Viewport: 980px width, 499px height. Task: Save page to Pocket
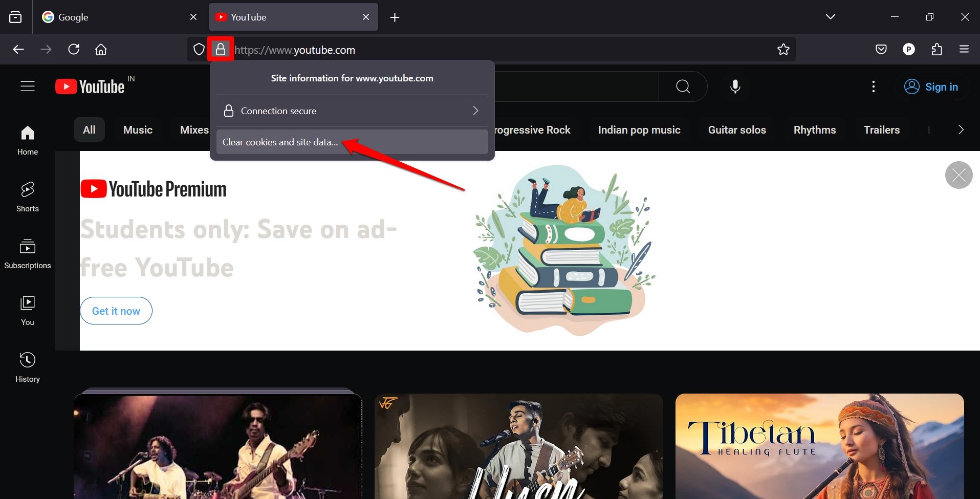coord(881,50)
